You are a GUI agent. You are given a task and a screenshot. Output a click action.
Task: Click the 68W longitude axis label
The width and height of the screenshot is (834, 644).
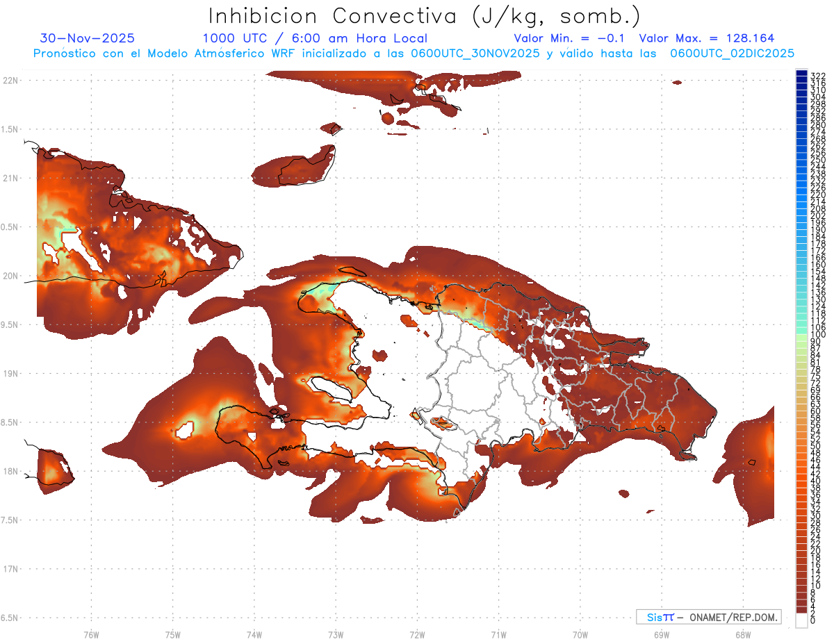[742, 634]
